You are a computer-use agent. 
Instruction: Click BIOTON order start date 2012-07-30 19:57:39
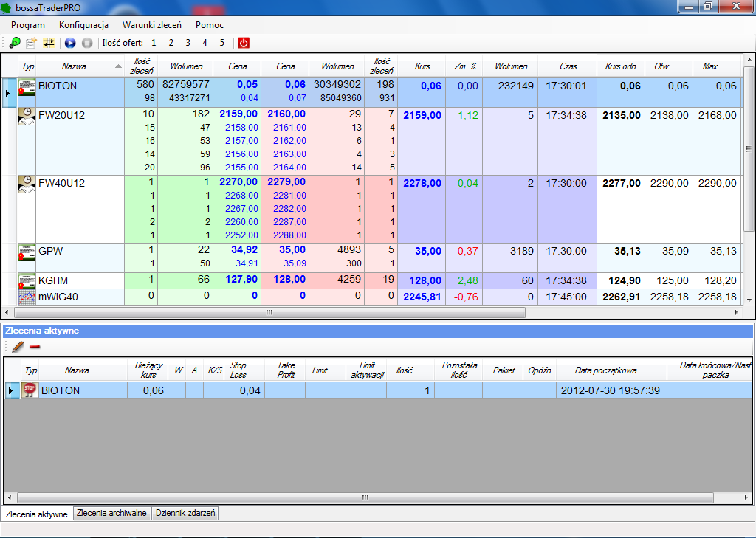tap(610, 390)
